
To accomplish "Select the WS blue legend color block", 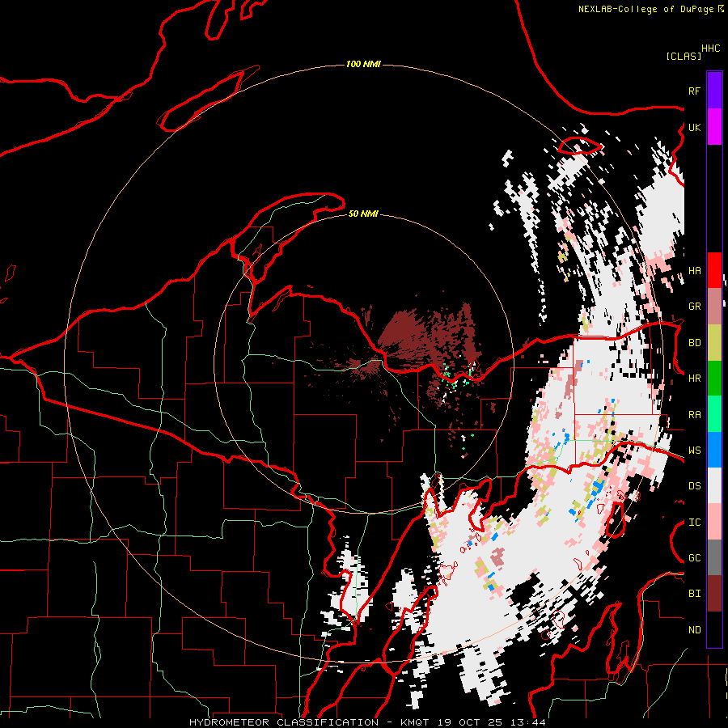I will coord(714,450).
